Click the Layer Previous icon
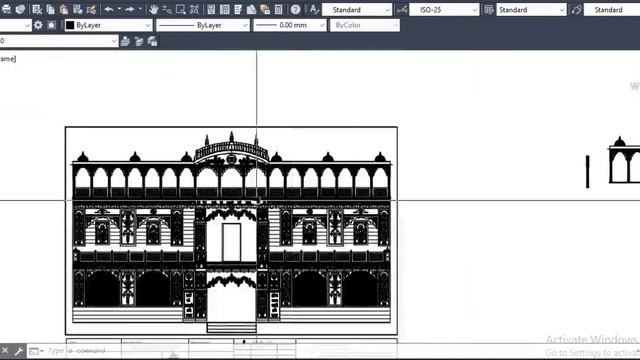 point(139,41)
